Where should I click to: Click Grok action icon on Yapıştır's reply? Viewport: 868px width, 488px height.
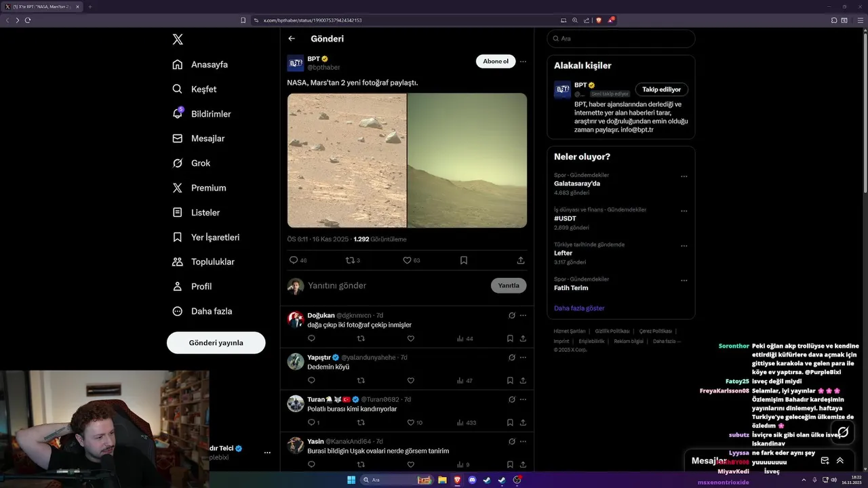[512, 357]
